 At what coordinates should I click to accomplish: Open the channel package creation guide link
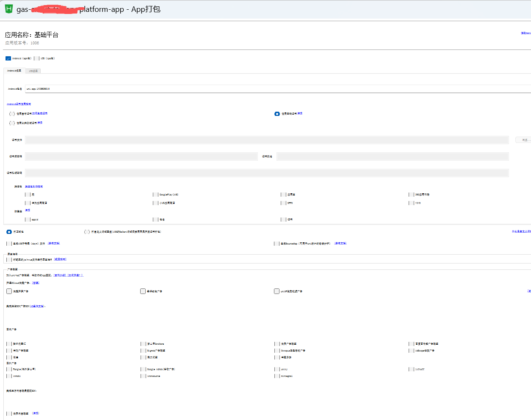pos(34,187)
